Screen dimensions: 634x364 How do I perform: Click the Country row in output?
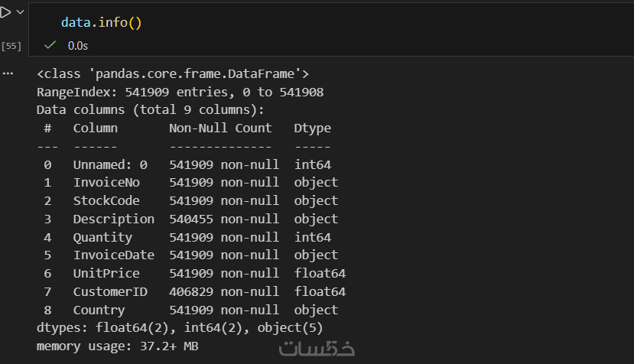(99, 310)
